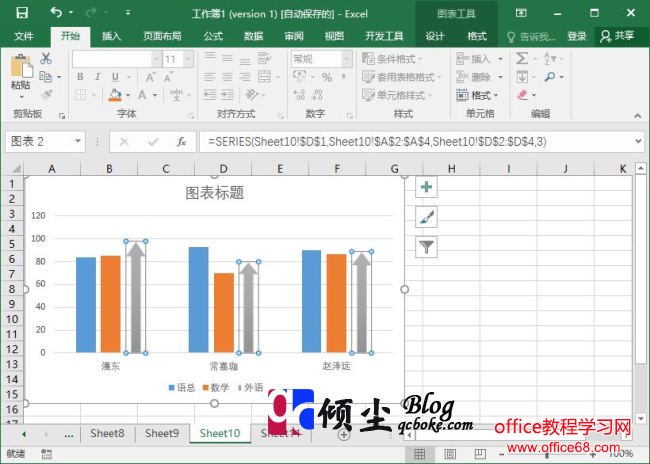This screenshot has width=650, height=464.
Task: Click the Fill down icon
Action: pos(522,77)
